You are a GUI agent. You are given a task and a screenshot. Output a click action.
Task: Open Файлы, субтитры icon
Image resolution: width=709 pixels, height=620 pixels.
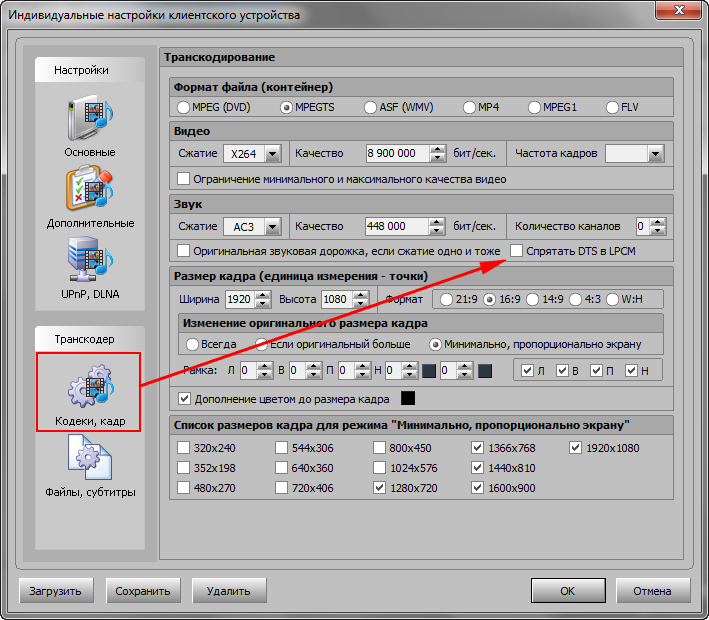click(x=90, y=459)
